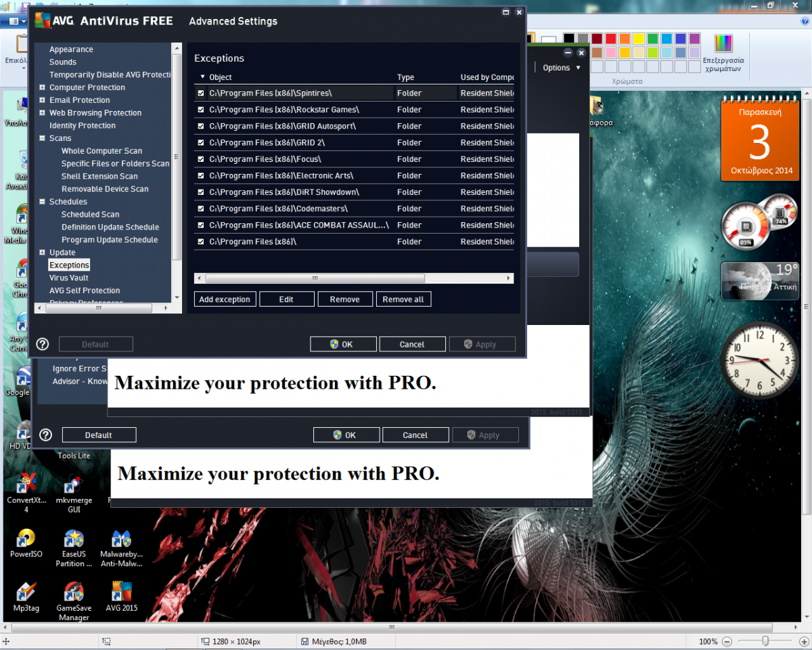812x650 pixels.
Task: Click the exceptions list horizontal scrollbar thumb
Action: (315, 278)
